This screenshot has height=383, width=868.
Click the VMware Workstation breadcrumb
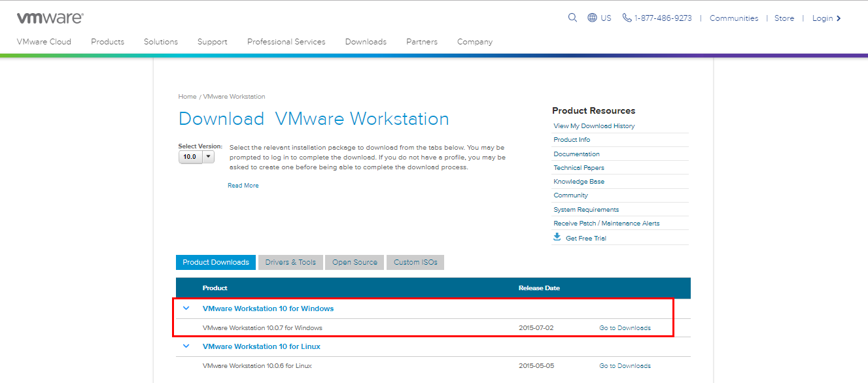click(x=234, y=97)
